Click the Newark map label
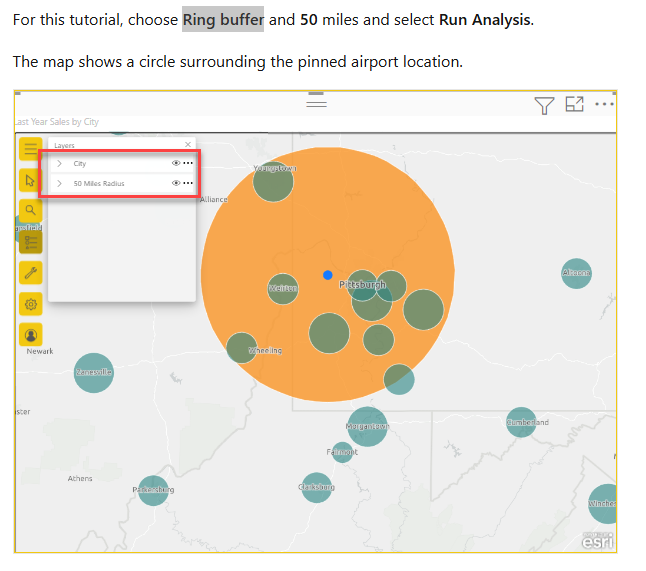The width and height of the screenshot is (646, 571). click(x=40, y=351)
